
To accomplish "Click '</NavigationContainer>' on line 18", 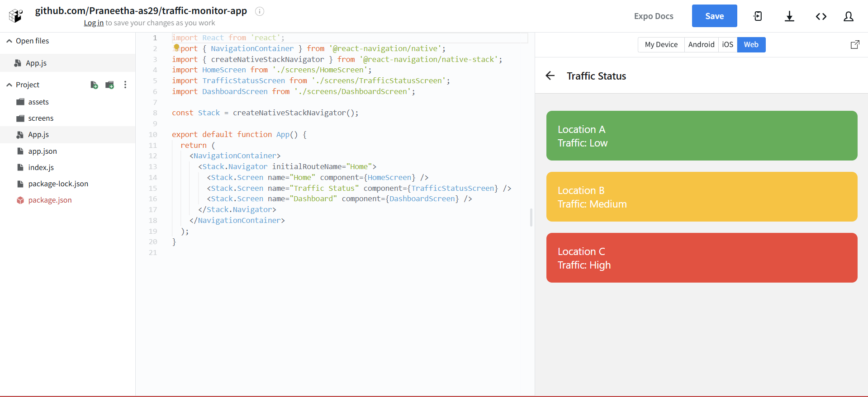I will point(237,221).
